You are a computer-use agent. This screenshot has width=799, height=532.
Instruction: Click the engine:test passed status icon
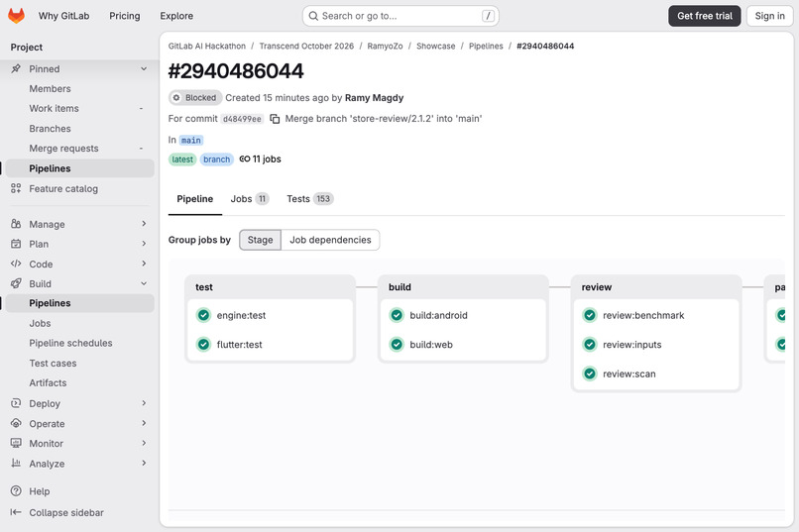[203, 315]
